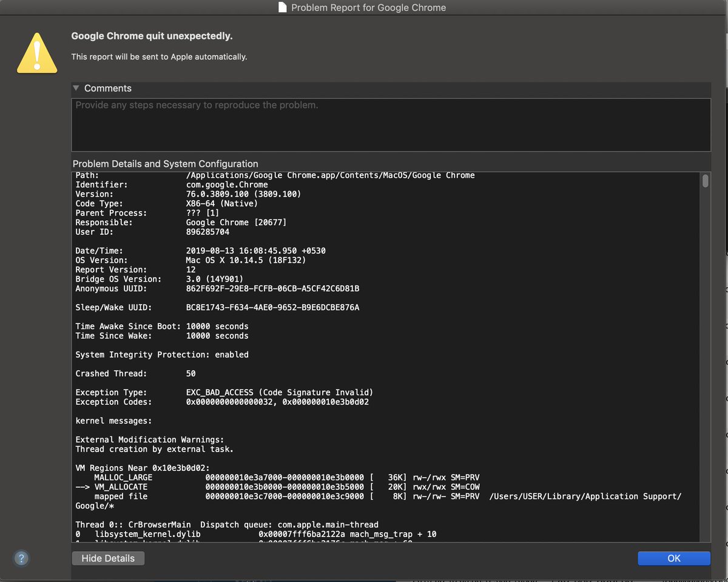This screenshot has width=728, height=582.
Task: Click the 'mapped file' region row
Action: (x=388, y=496)
